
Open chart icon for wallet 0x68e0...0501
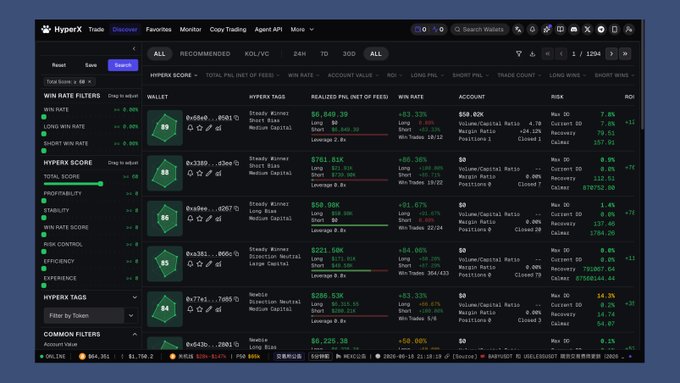pos(219,128)
